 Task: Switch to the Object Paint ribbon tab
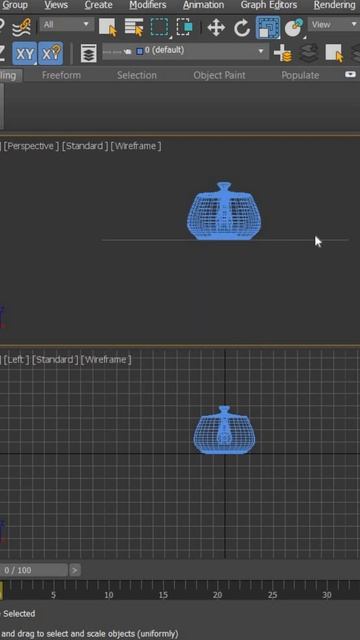pyautogui.click(x=219, y=75)
